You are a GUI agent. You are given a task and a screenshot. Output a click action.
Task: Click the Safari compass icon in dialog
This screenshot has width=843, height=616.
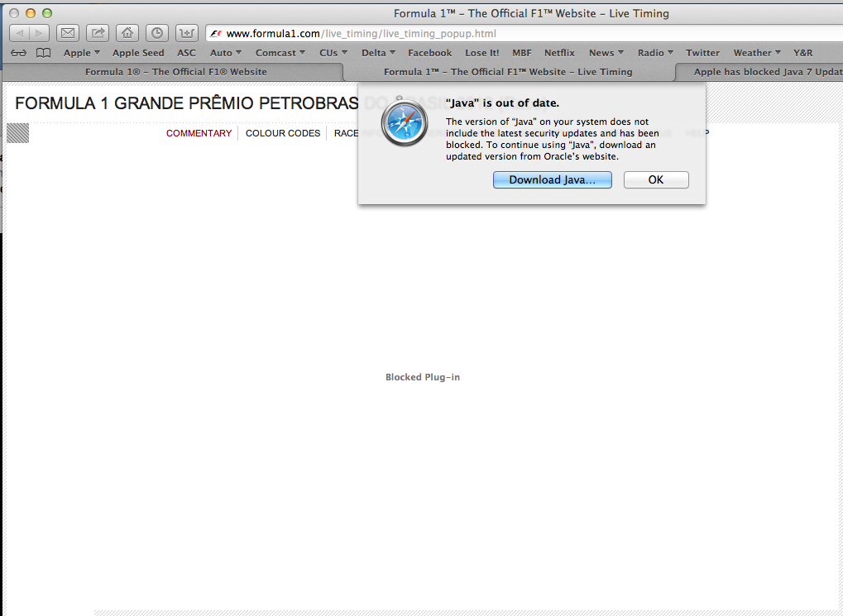405,122
